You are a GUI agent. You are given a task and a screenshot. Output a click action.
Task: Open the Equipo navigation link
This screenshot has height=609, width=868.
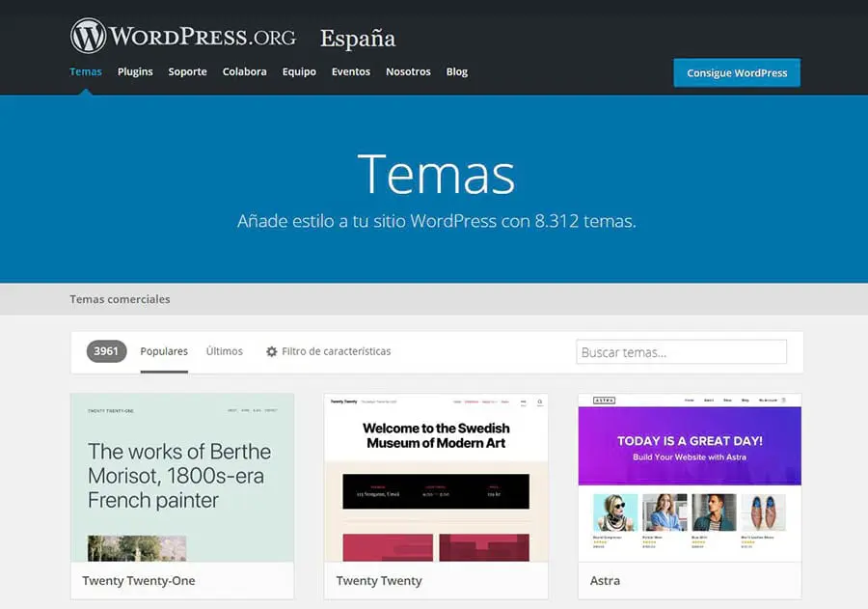[299, 71]
